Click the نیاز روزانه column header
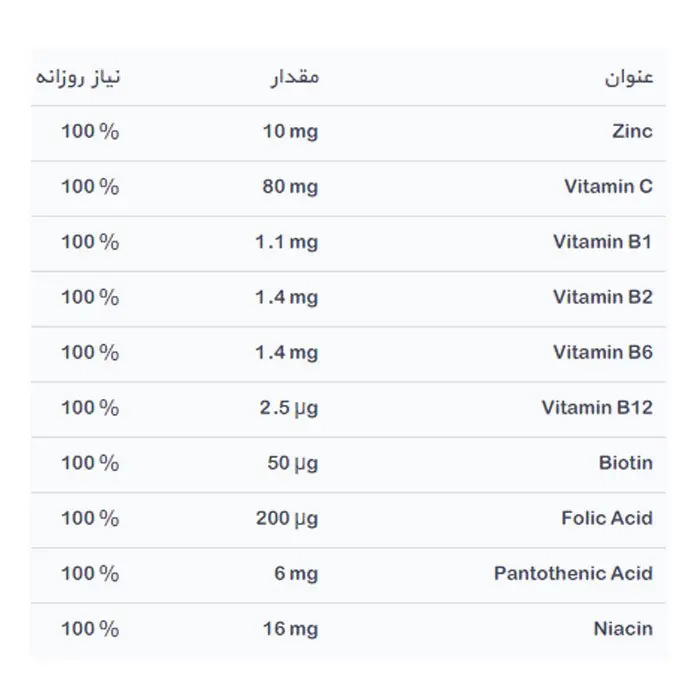This screenshot has width=700, height=700. coord(78,77)
